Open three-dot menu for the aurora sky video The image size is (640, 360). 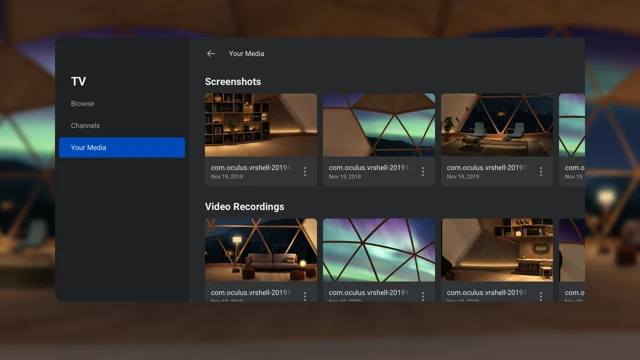(423, 296)
